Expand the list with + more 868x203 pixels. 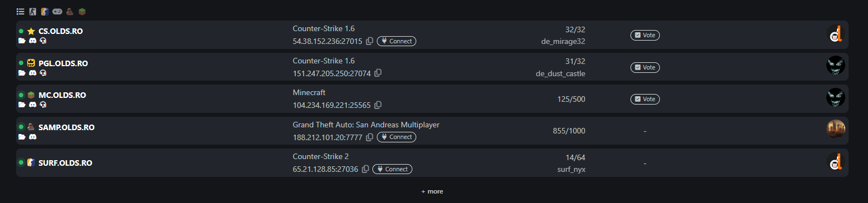[432, 191]
